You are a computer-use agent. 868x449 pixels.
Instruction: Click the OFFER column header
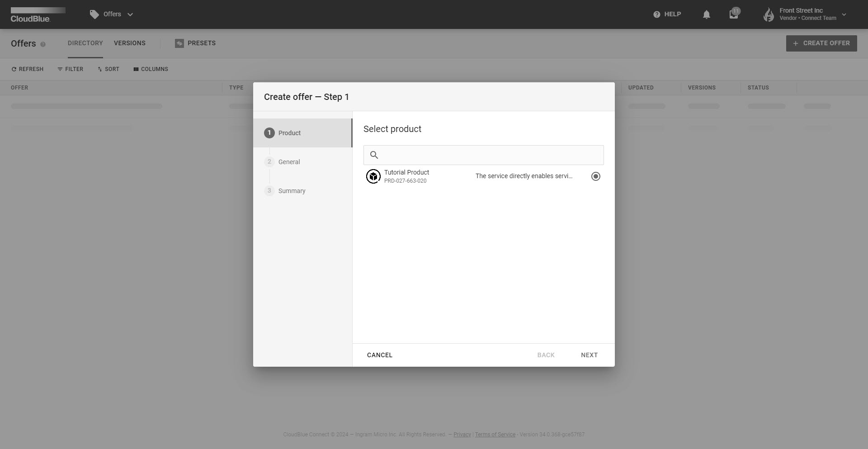tap(19, 88)
